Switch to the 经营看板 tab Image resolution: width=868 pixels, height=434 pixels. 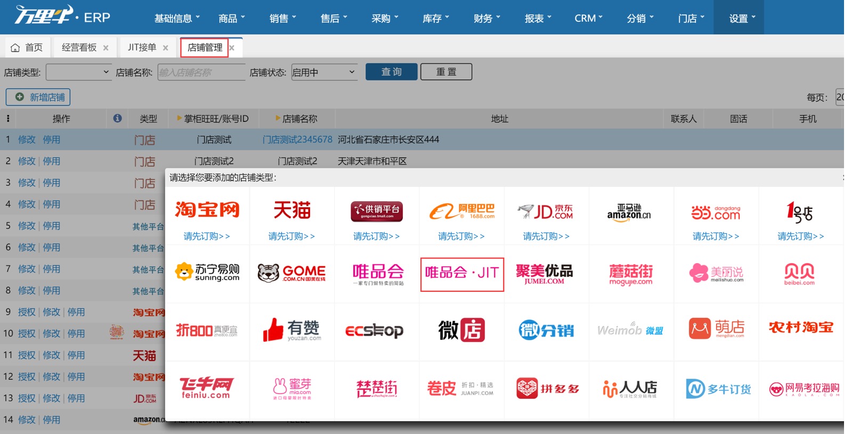(79, 47)
